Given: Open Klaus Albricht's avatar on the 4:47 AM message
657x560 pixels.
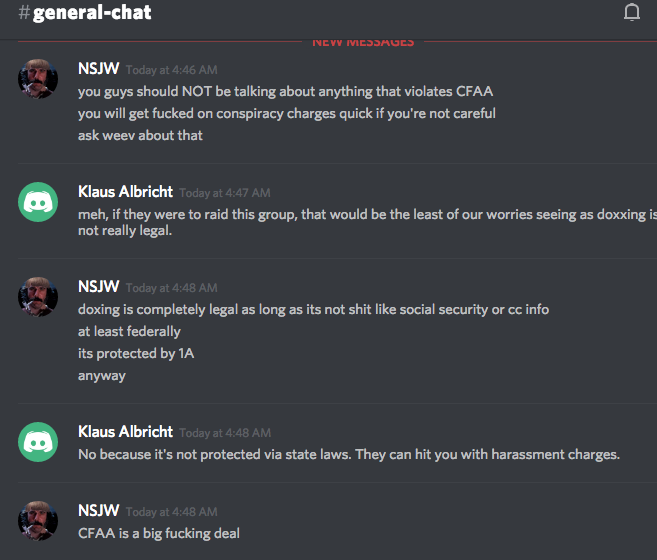Looking at the screenshot, I should coord(38,201).
